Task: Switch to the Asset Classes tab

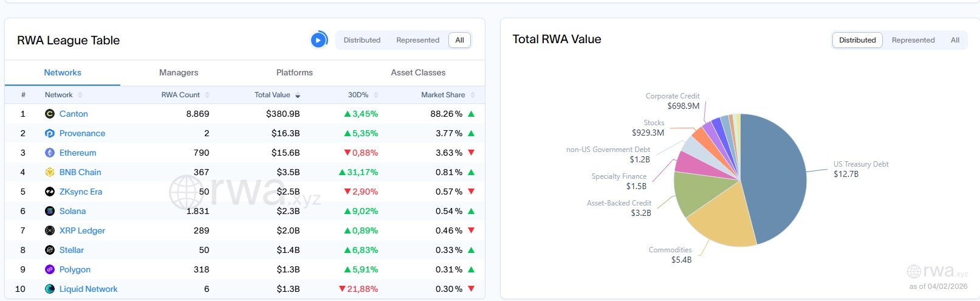Action: click(x=418, y=72)
